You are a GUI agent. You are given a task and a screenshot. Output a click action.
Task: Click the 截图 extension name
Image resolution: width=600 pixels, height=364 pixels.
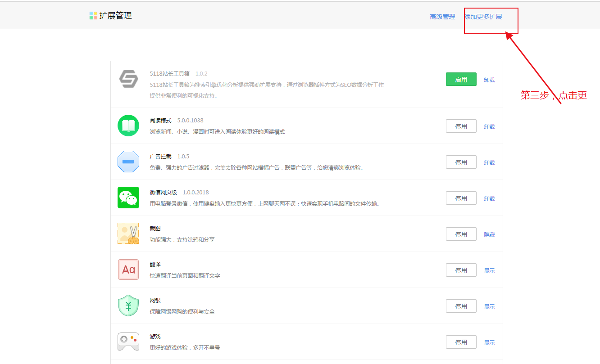[155, 228]
